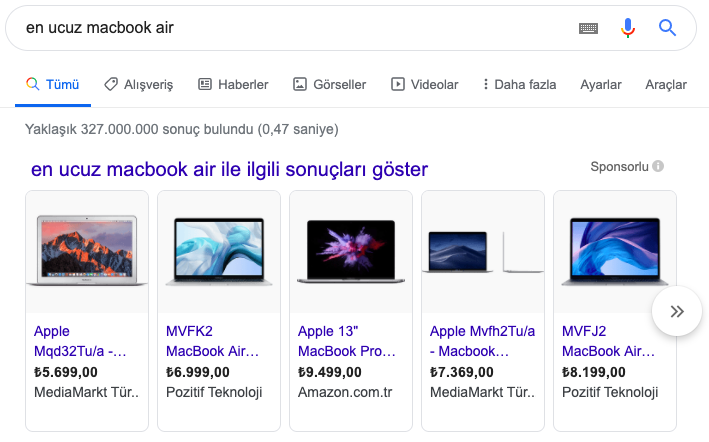The width and height of the screenshot is (709, 442).
Task: Show next products with double-arrow button
Action: click(x=677, y=311)
